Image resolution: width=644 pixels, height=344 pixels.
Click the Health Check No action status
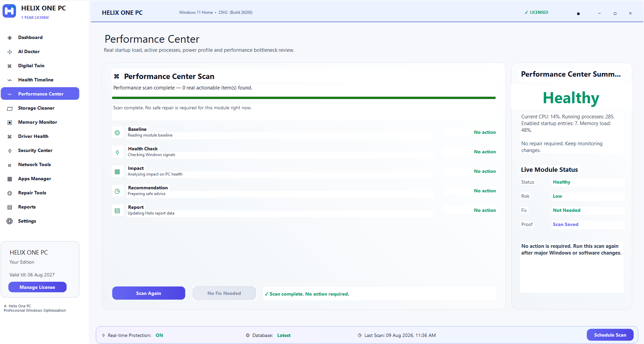[x=485, y=152]
